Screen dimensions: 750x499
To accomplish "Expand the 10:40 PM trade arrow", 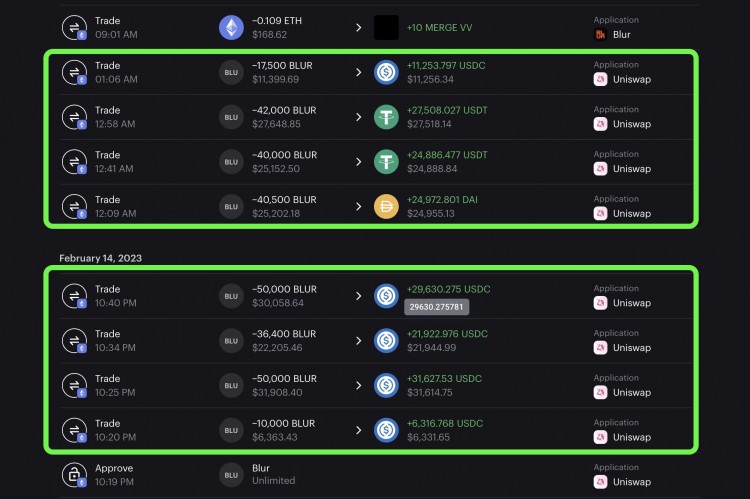I will [359, 296].
